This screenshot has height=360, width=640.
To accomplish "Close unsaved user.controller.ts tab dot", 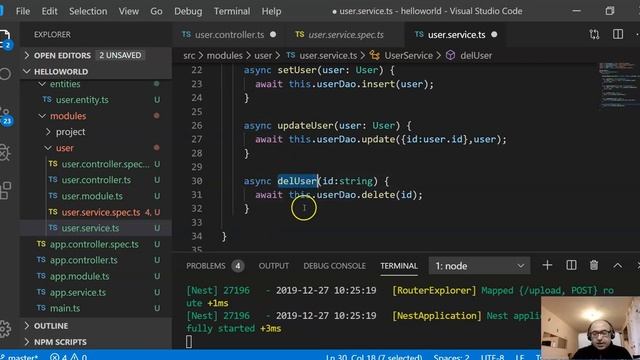I will 273,35.
